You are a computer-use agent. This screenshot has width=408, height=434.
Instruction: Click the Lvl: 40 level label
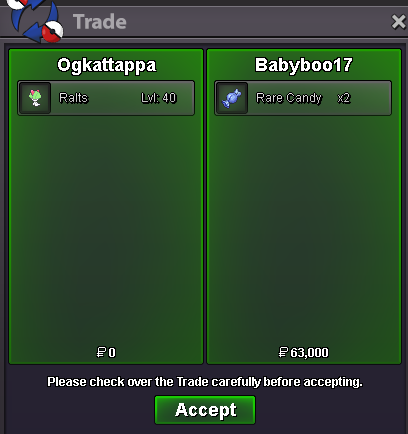159,98
